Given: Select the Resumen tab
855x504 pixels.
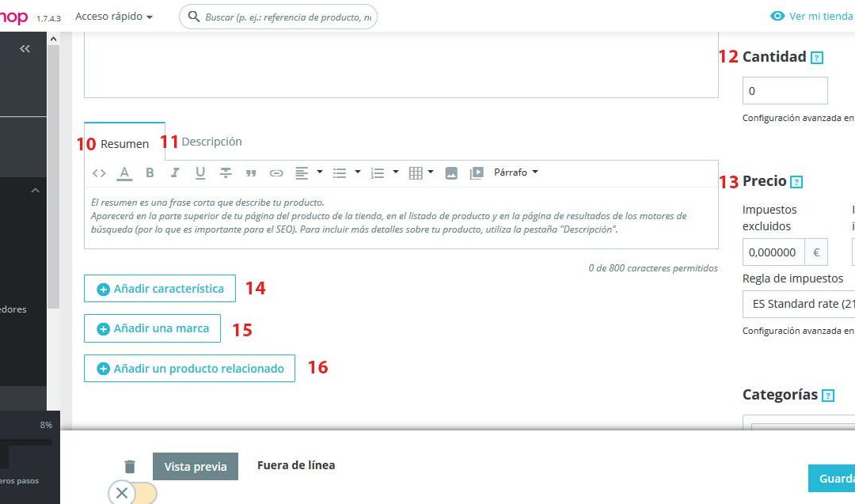Looking at the screenshot, I should (124, 144).
